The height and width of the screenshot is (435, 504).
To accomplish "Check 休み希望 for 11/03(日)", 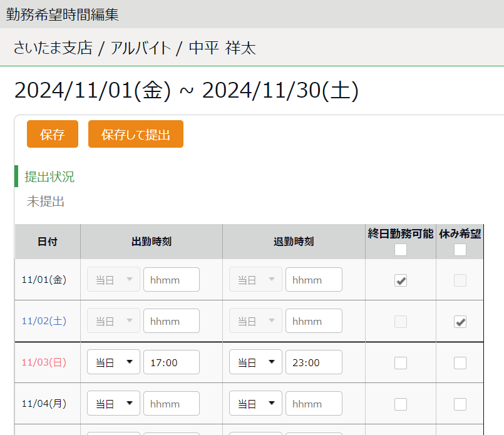I will (x=460, y=363).
